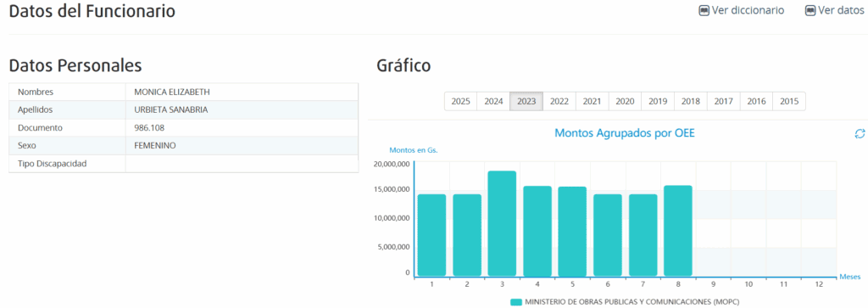The height and width of the screenshot is (308, 868).
Task: Click the Nombres row label
Action: [36, 92]
